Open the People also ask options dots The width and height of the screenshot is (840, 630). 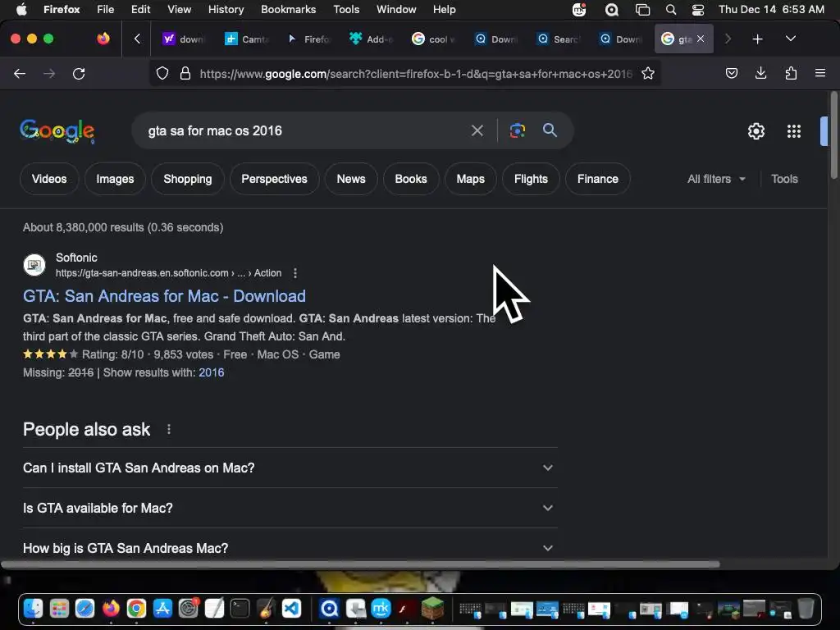169,429
